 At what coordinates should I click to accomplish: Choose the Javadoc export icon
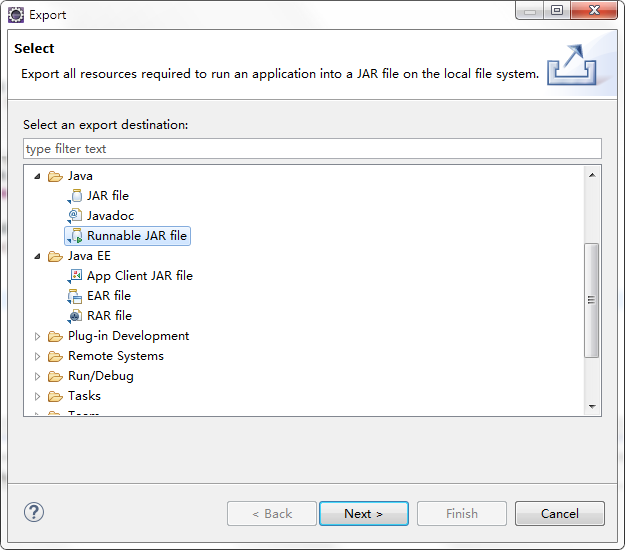point(75,216)
